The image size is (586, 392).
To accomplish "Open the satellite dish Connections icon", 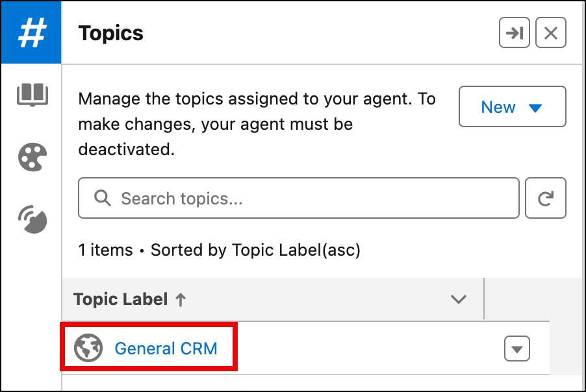I will pos(32,219).
